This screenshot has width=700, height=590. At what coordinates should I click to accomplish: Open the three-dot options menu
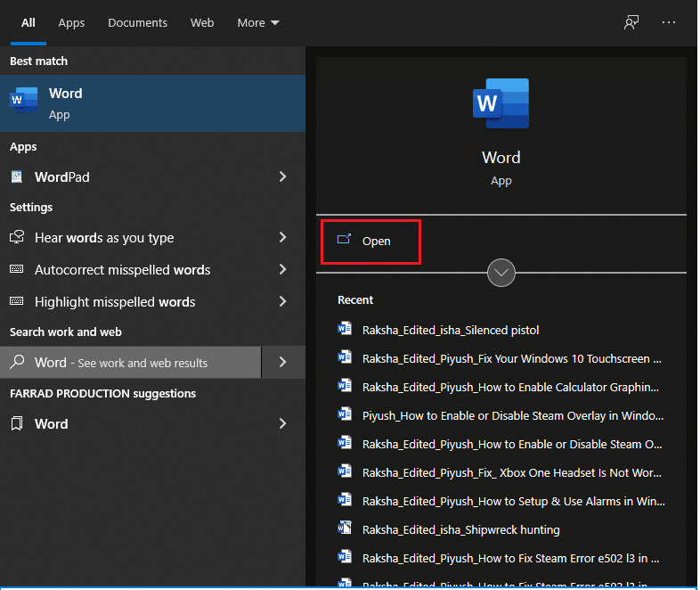coord(669,22)
